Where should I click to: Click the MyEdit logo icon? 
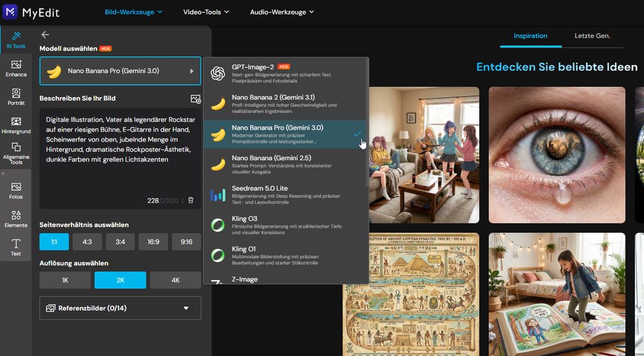tap(10, 12)
